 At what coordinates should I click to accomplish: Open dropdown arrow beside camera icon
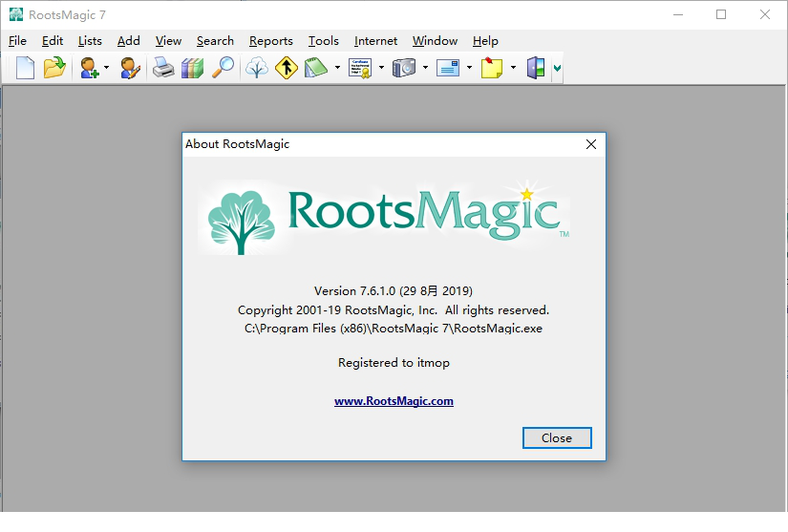(425, 67)
